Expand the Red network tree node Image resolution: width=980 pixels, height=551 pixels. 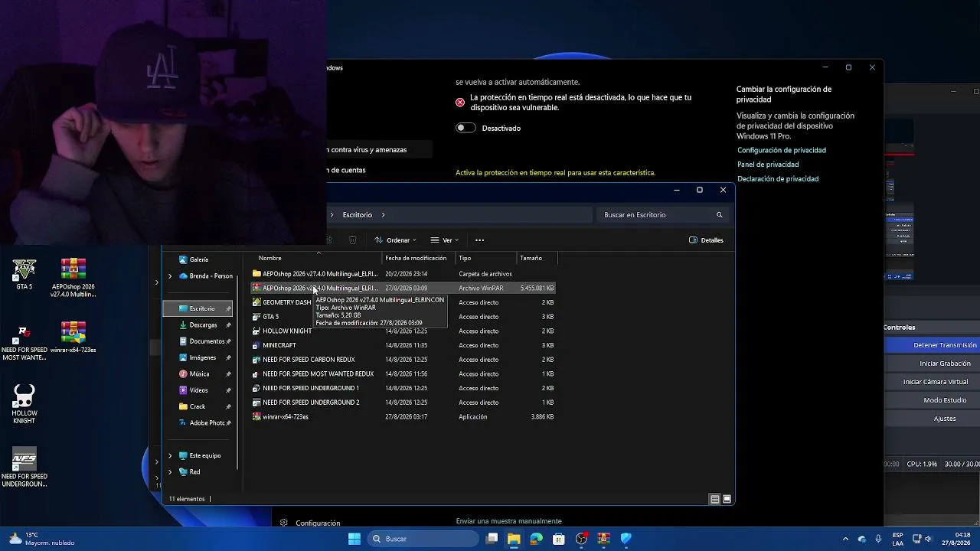pos(170,472)
